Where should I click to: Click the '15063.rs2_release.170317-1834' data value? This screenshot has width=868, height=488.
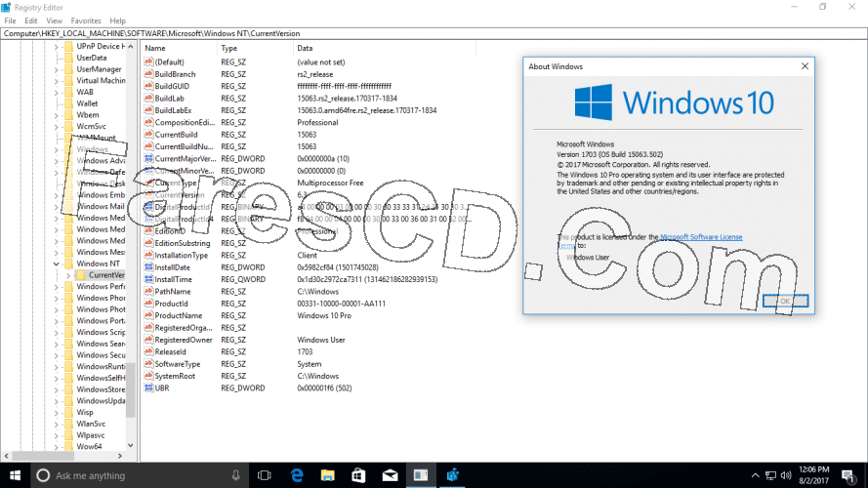(x=347, y=98)
